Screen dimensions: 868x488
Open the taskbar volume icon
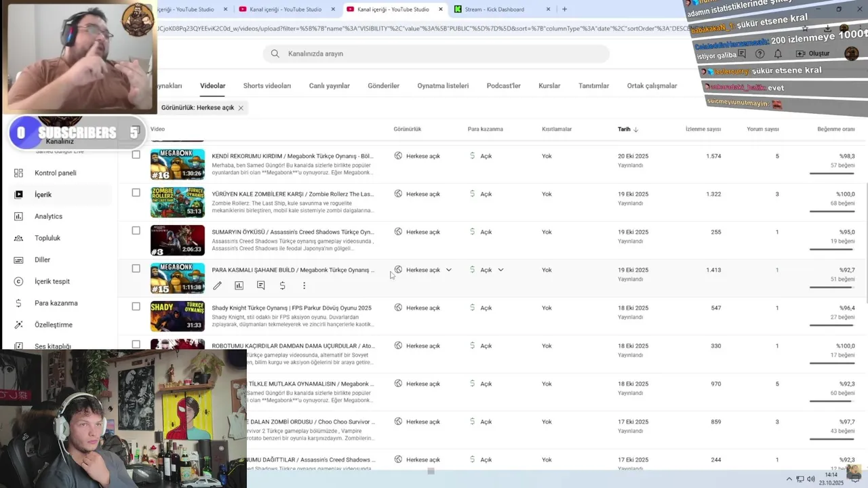(812, 479)
